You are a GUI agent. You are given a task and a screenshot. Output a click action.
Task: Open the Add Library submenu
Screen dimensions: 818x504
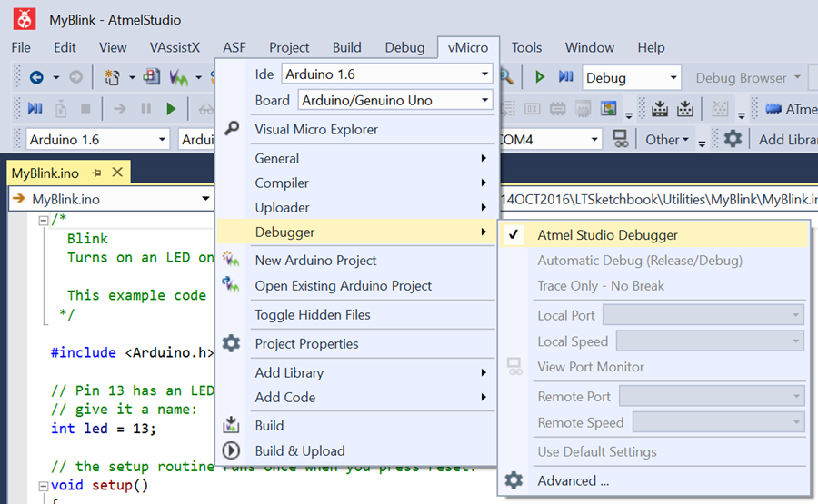(x=355, y=372)
